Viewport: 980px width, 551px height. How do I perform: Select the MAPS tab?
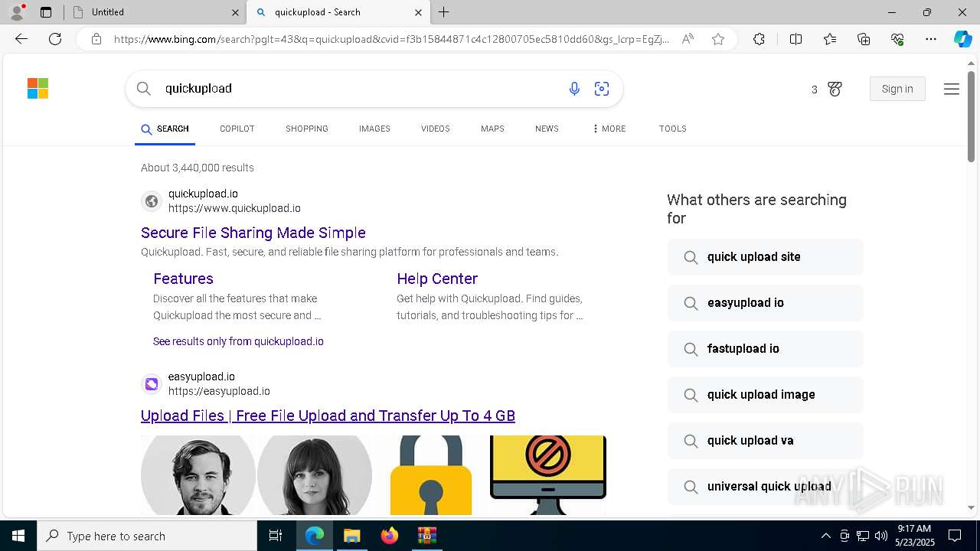[492, 129]
